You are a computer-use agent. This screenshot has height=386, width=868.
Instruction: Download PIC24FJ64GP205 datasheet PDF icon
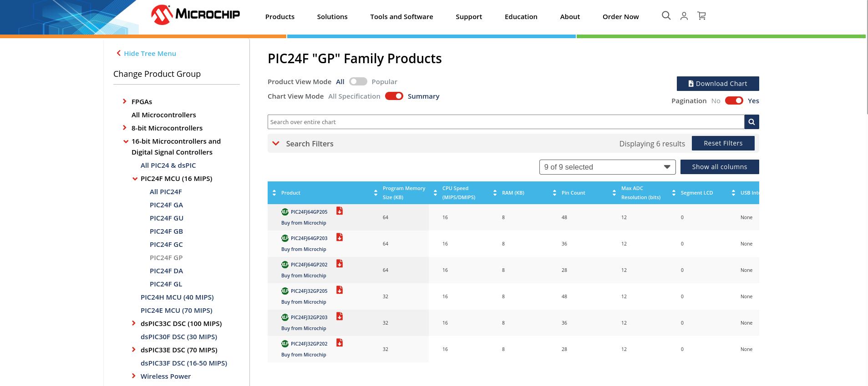tap(340, 211)
